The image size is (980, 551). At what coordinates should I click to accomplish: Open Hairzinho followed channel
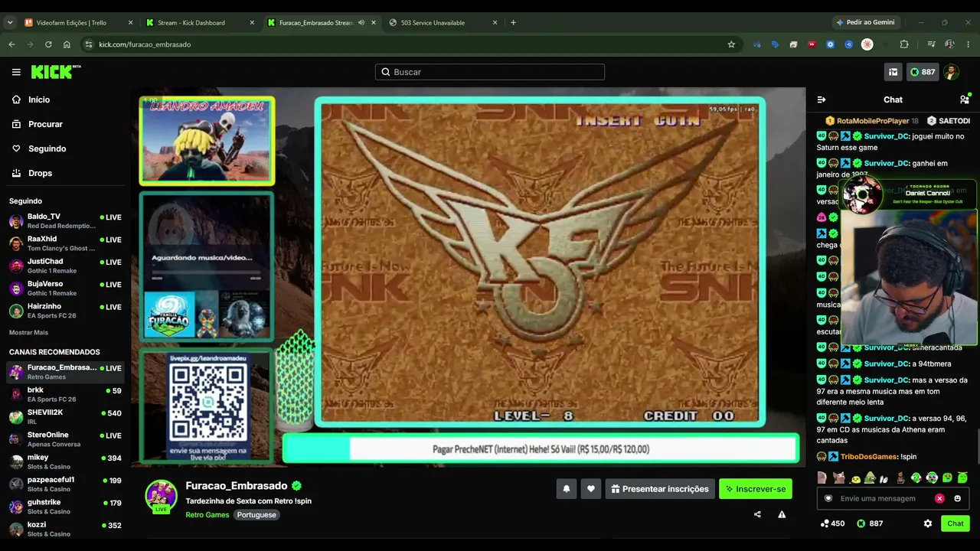65,311
